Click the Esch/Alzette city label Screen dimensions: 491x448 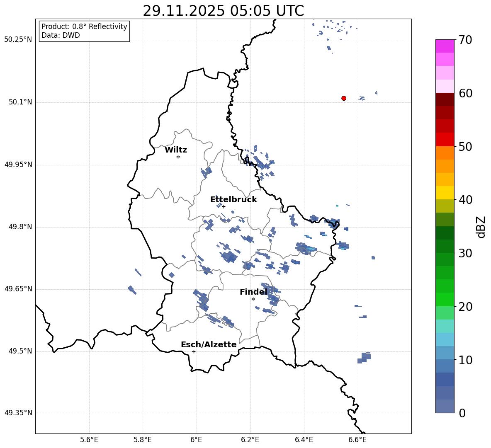(x=209, y=344)
